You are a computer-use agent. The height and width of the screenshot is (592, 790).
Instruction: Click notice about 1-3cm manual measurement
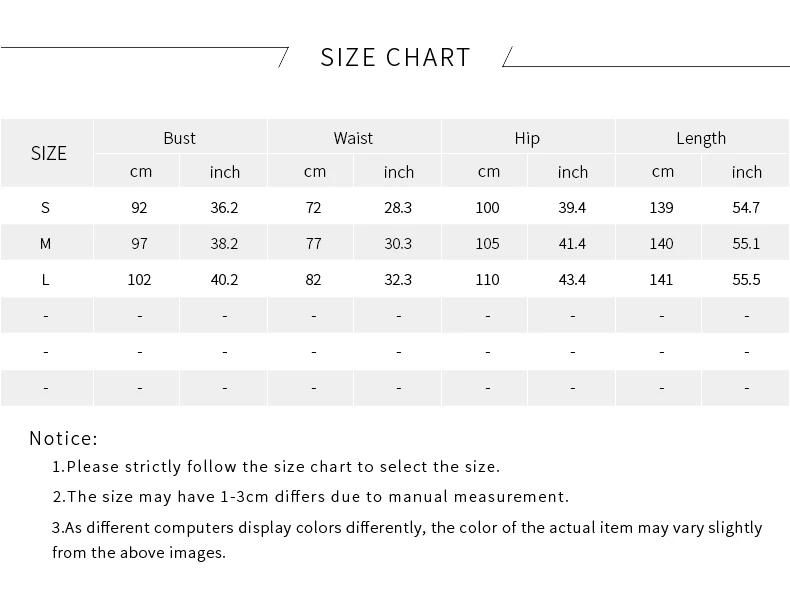click(311, 497)
